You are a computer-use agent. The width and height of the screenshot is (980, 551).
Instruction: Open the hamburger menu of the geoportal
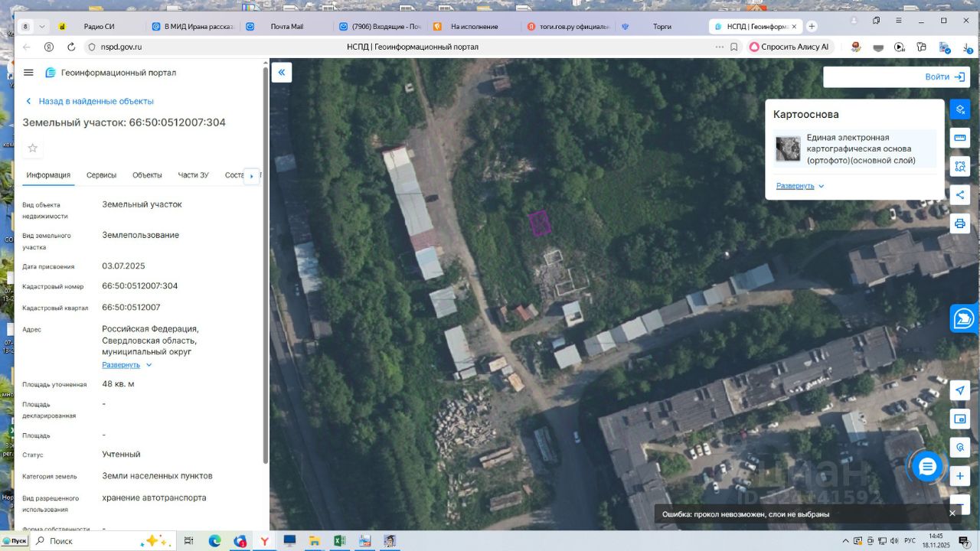[x=28, y=73]
